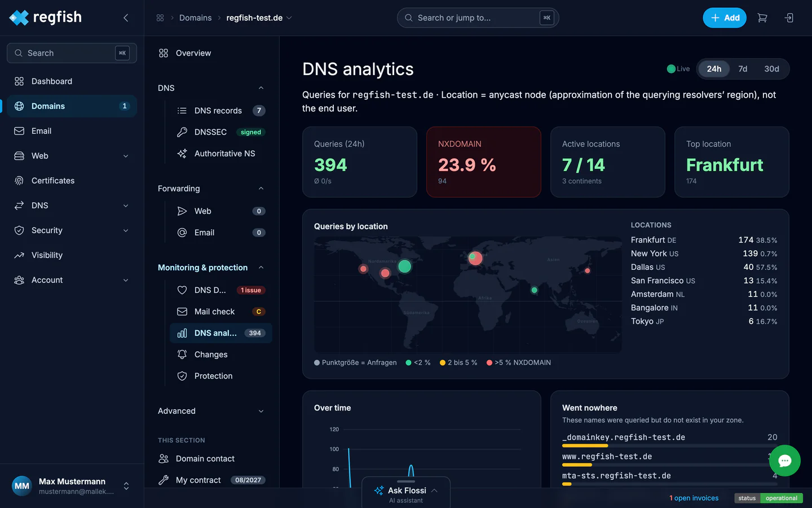Click the Domains breadcrumb
Screen dimensions: 812x508
point(195,18)
